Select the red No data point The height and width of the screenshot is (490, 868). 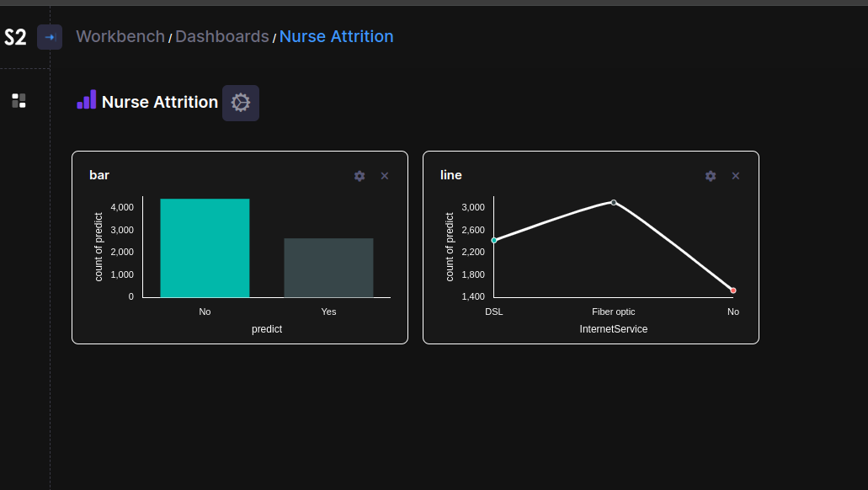pyautogui.click(x=733, y=290)
